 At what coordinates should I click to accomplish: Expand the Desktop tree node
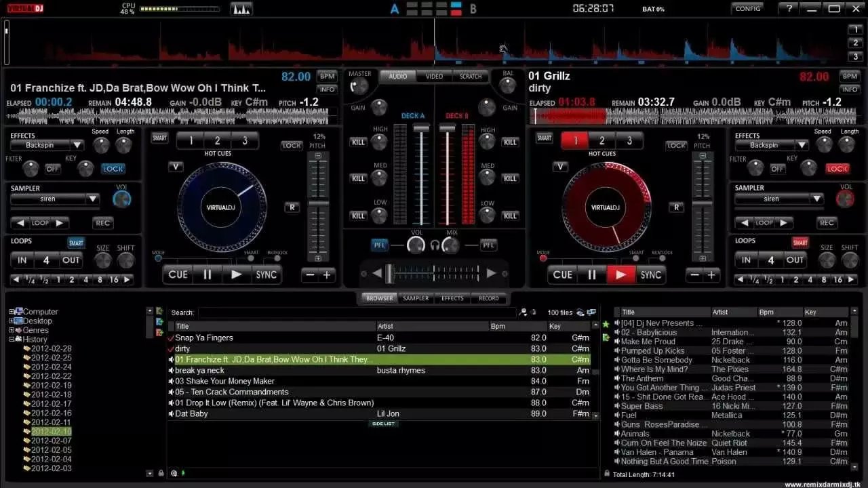click(x=12, y=321)
